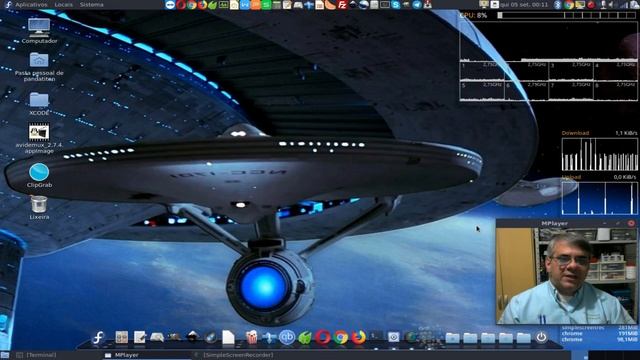Open the Computador desktop icon
Screen dimensions: 640x360
pos(39,31)
